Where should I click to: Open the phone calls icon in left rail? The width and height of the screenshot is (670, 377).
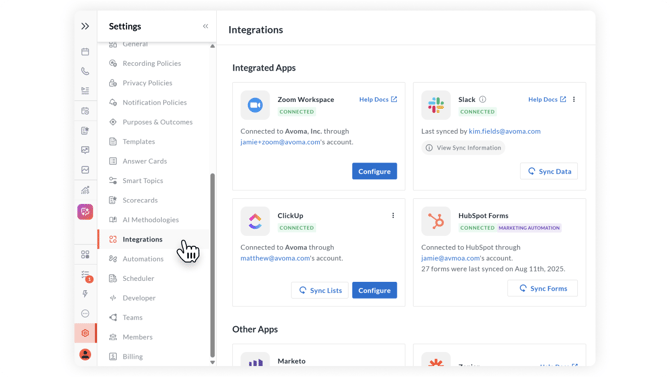tap(85, 71)
